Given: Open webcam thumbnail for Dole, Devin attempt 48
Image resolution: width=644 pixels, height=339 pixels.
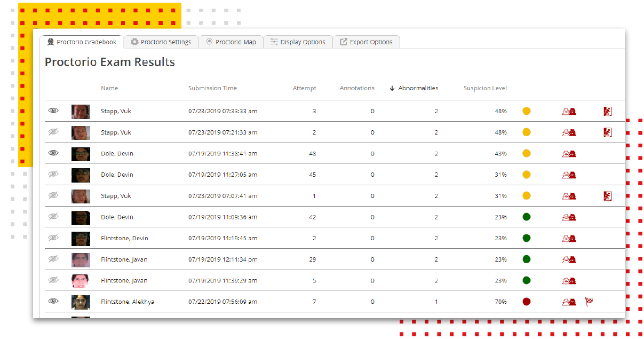Looking at the screenshot, I should click(x=81, y=154).
